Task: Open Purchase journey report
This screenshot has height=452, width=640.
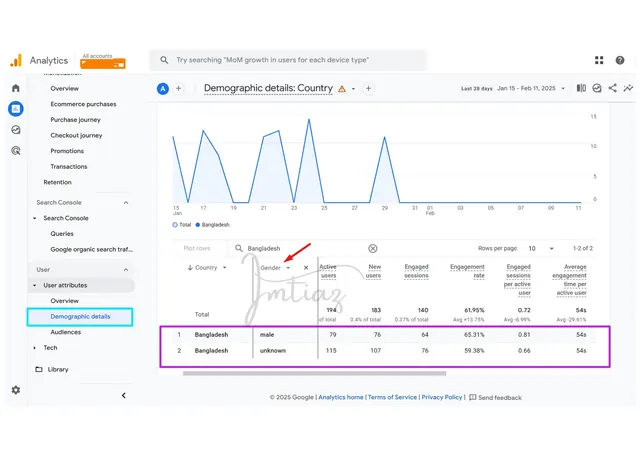Action: 76,120
